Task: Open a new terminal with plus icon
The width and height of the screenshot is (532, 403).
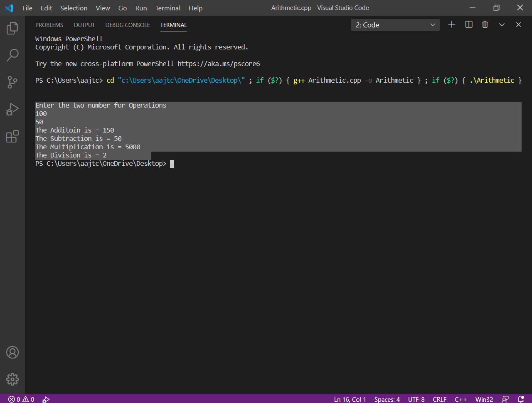Action: [451, 25]
